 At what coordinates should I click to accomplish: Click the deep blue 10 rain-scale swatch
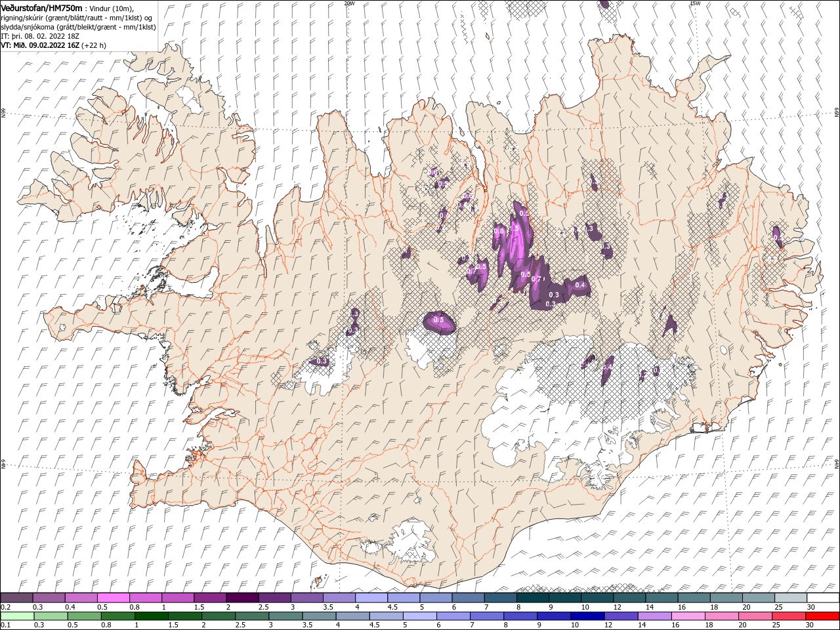click(587, 616)
